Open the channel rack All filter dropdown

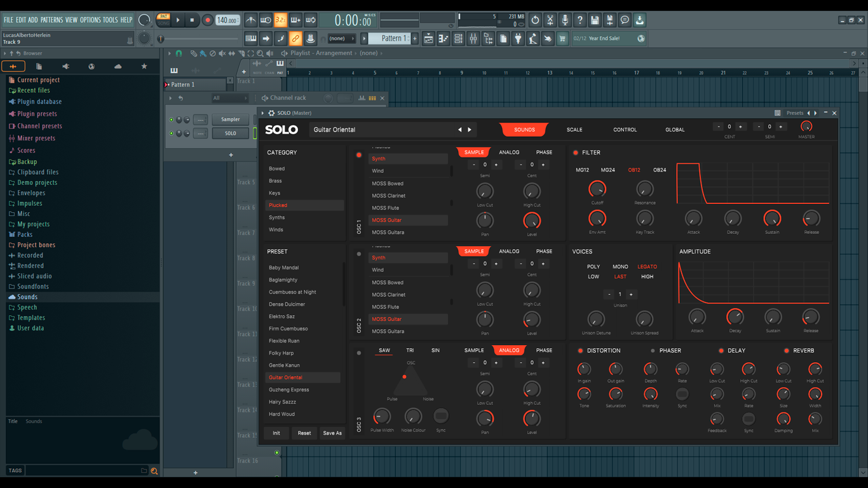230,98
